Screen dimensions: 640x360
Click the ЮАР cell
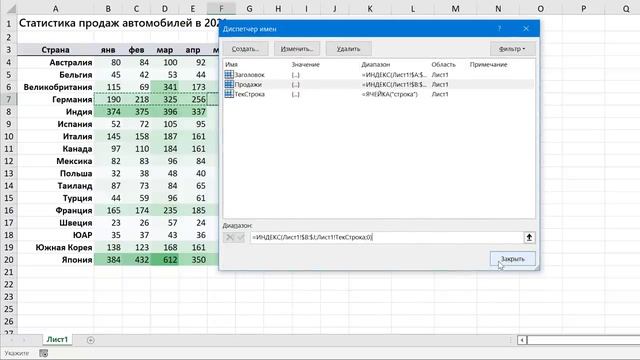point(56,235)
